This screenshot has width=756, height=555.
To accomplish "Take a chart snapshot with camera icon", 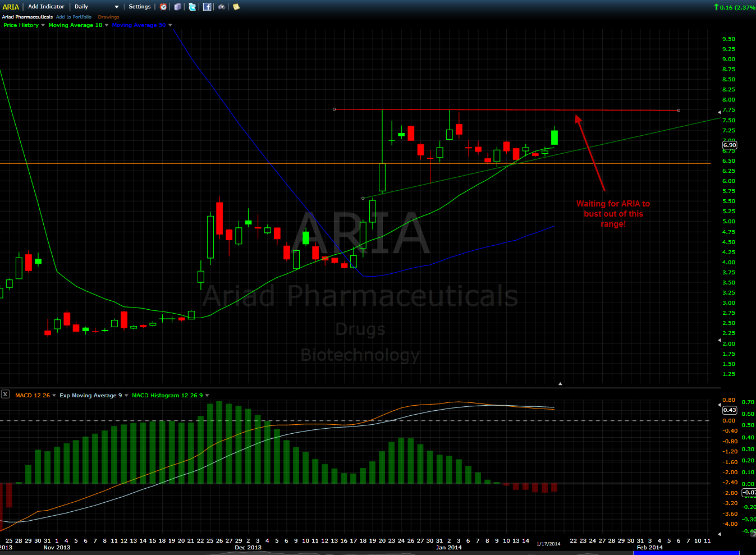I will [221, 6].
